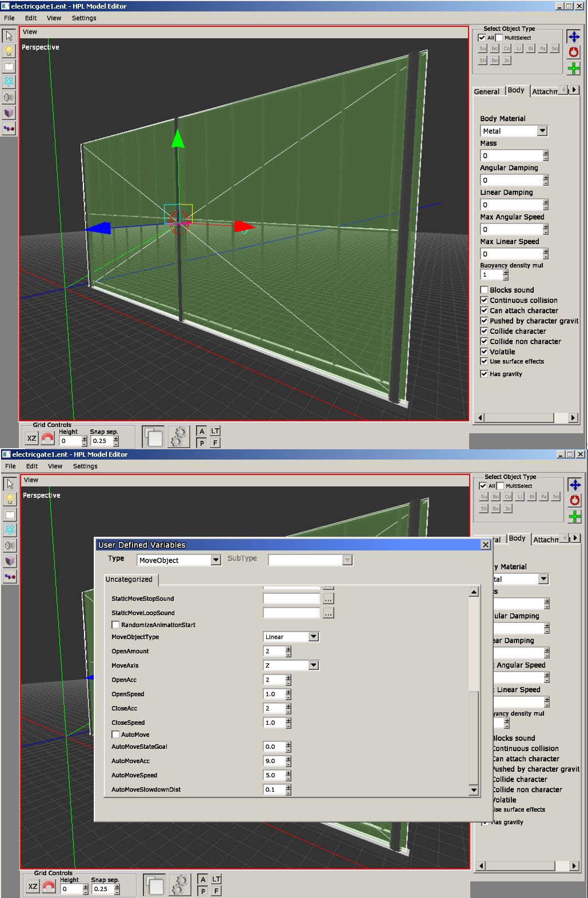Screen dimensions: 588x898
Task: Switch to the fully visible General tab
Action: click(x=486, y=91)
